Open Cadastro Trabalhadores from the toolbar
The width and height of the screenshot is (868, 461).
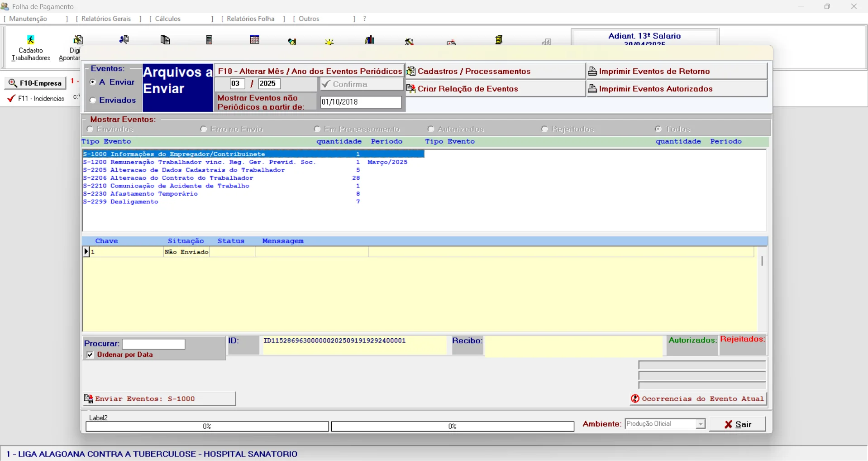point(30,48)
